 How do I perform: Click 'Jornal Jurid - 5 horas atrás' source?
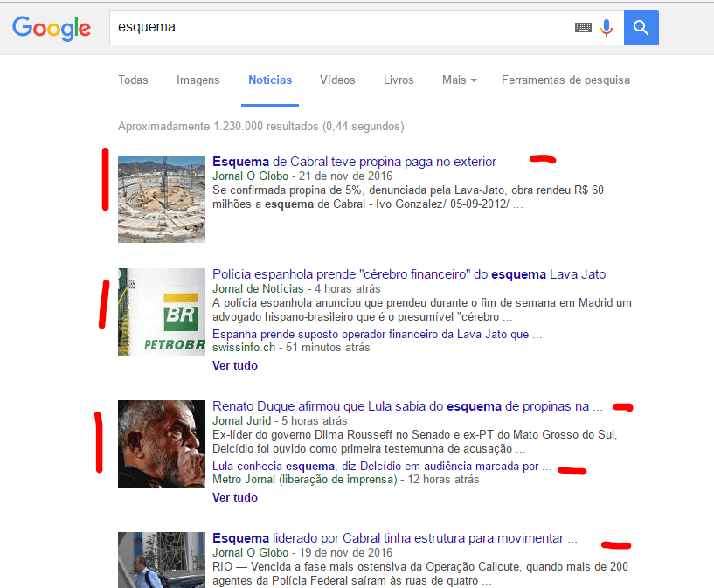(x=280, y=421)
